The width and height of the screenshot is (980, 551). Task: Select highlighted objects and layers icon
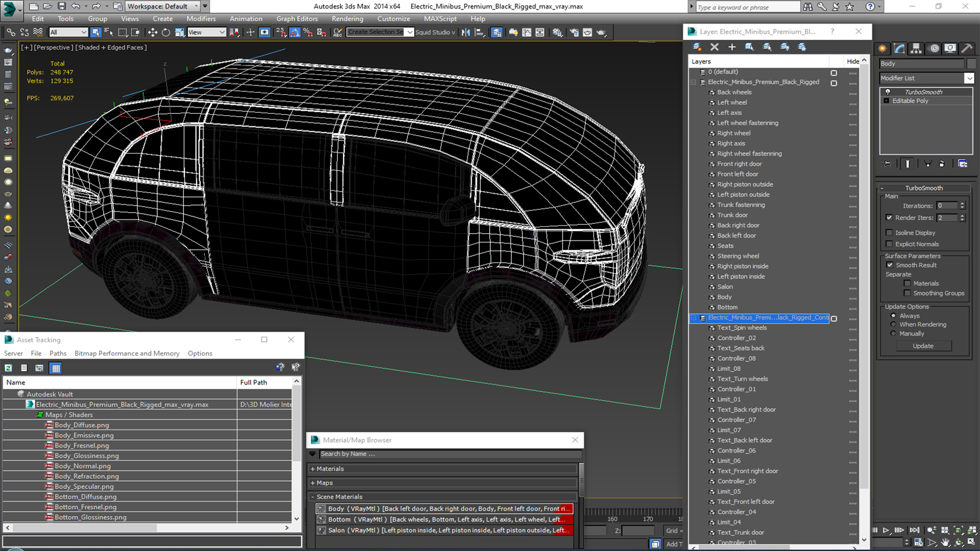pyautogui.click(x=749, y=47)
